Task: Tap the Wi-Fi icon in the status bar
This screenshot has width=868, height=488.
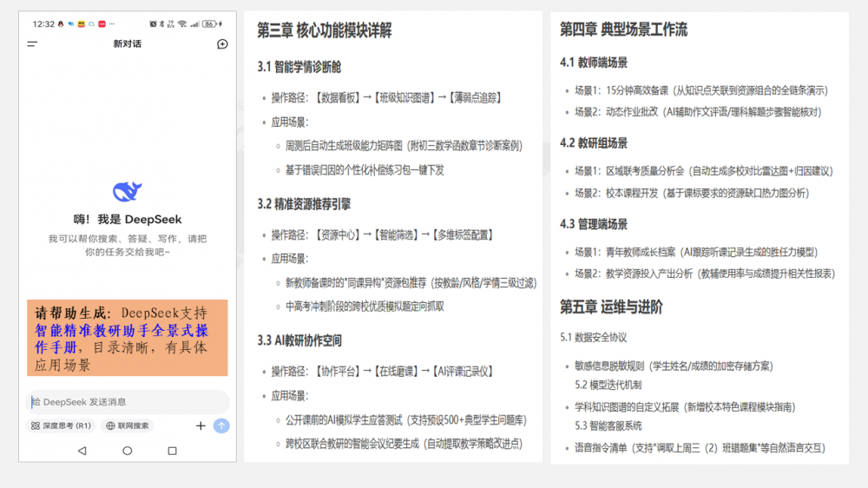Action: coord(182,24)
